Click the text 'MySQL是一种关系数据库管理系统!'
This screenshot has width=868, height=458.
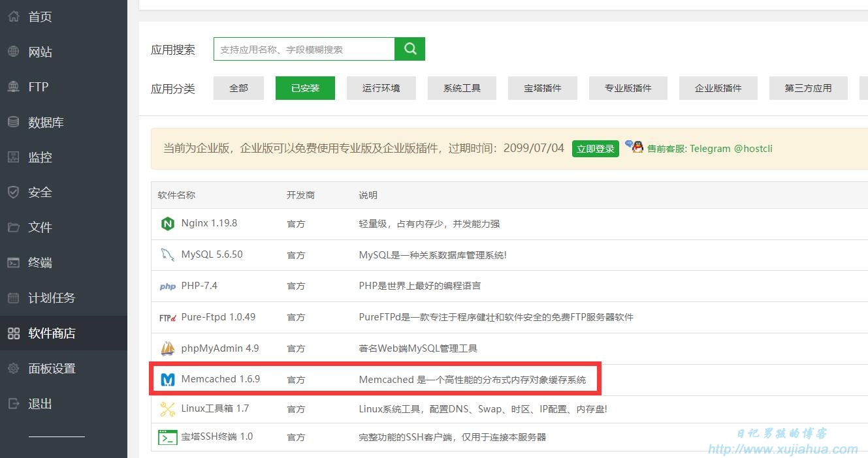[432, 255]
